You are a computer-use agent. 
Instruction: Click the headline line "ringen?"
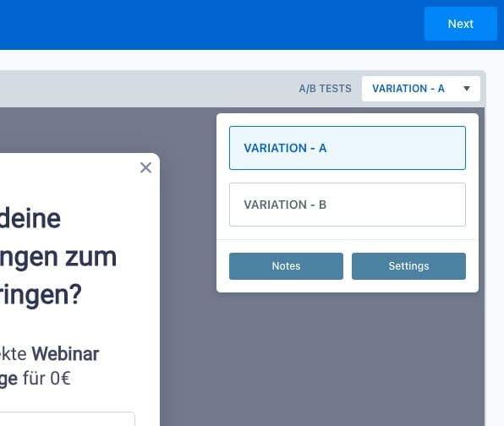click(41, 295)
